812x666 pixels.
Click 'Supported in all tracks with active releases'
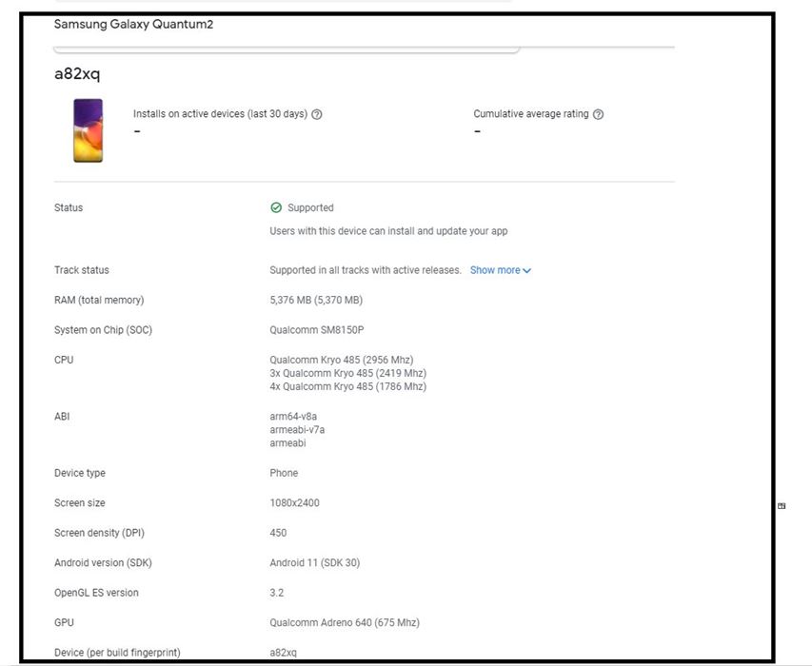366,270
